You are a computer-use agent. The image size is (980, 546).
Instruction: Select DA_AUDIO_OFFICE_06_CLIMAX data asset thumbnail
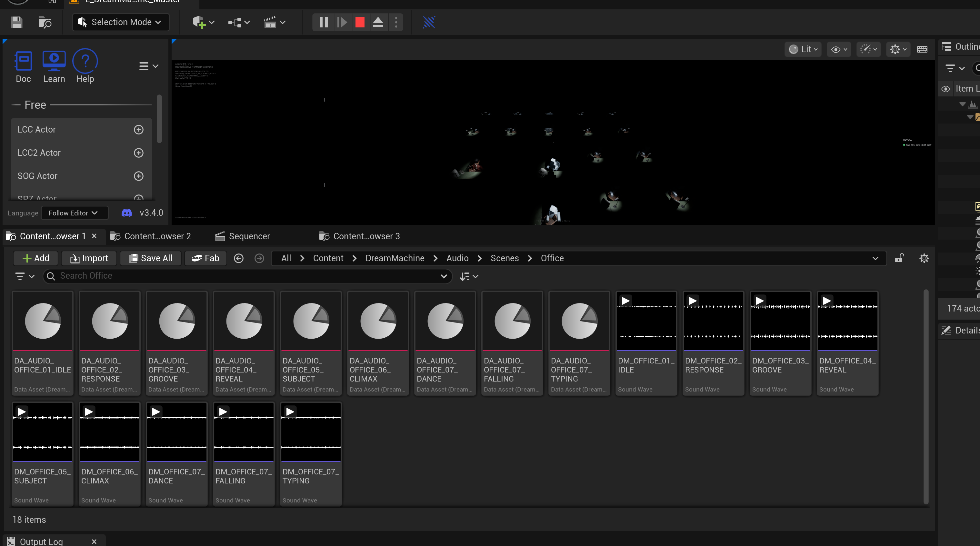378,321
